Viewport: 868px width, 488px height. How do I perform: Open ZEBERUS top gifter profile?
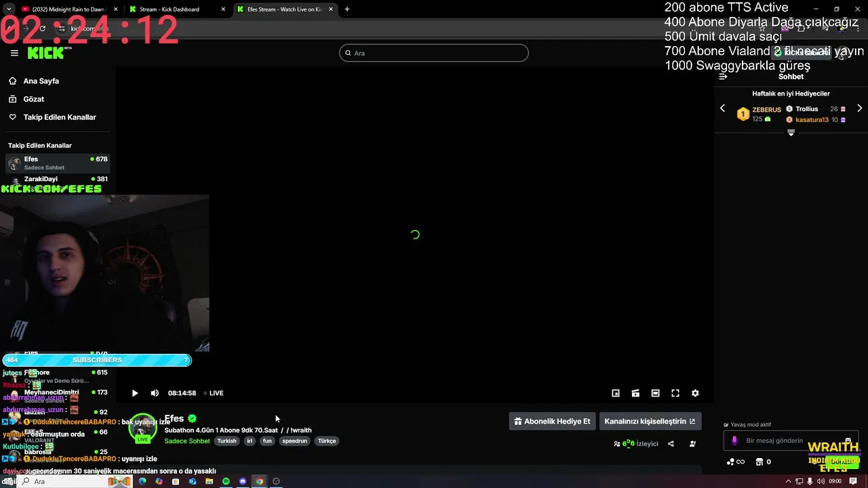coord(766,110)
